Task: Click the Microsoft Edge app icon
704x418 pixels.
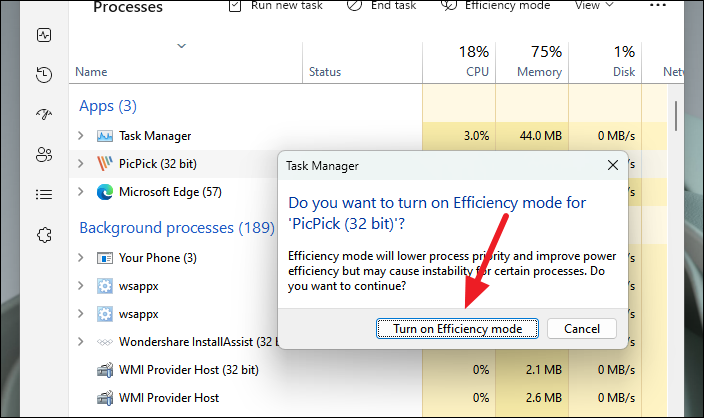Action: point(105,192)
